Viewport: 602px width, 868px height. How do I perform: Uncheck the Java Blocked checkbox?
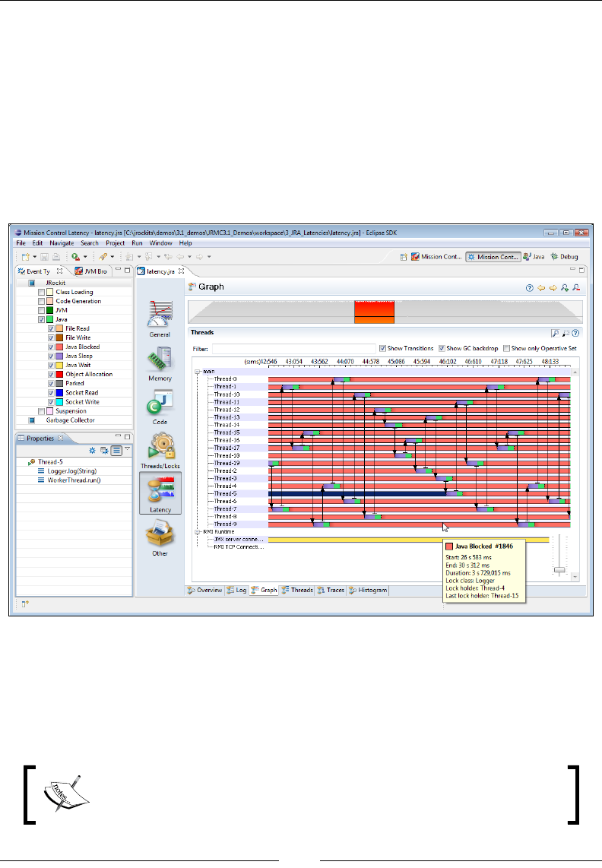click(51, 347)
